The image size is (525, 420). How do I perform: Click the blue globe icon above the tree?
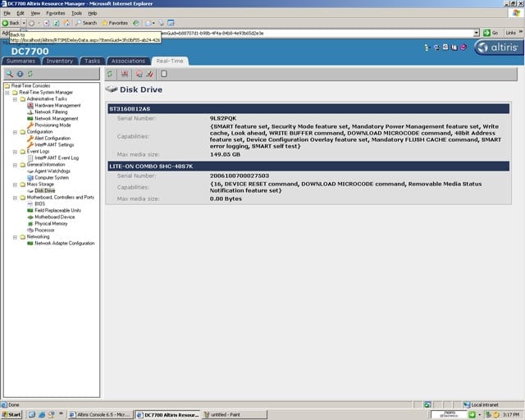tap(20, 74)
